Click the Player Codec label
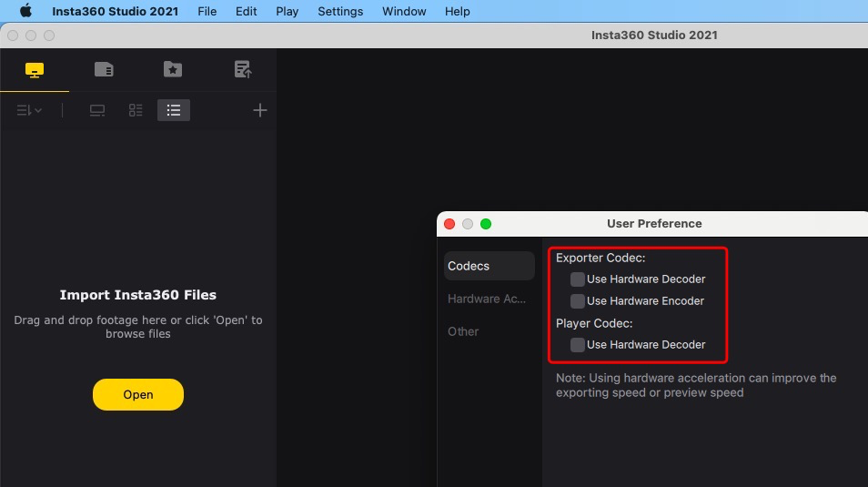 [x=594, y=323]
